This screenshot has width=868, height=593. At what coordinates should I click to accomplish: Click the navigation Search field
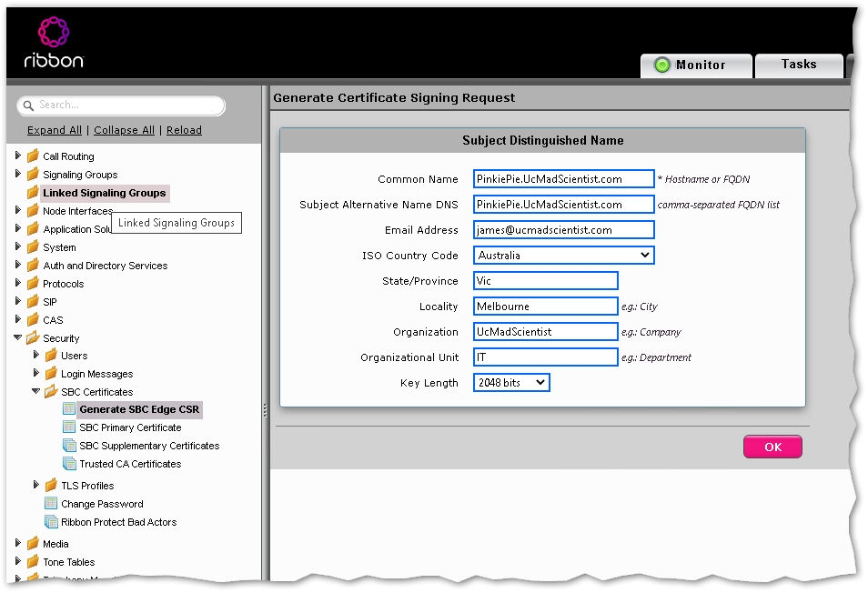click(x=121, y=106)
